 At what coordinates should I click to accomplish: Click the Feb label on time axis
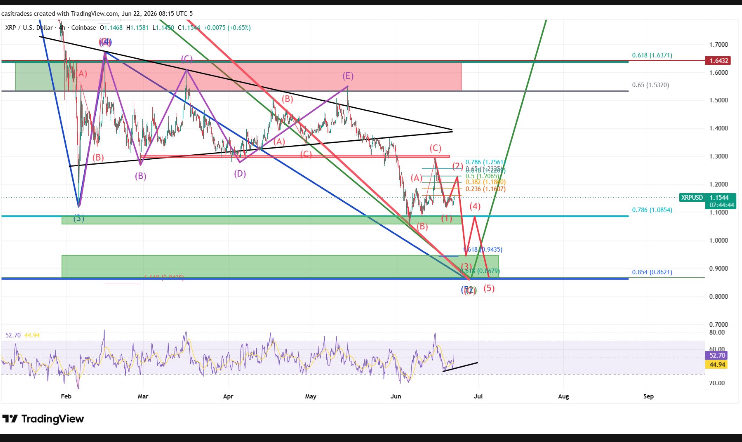pos(66,397)
